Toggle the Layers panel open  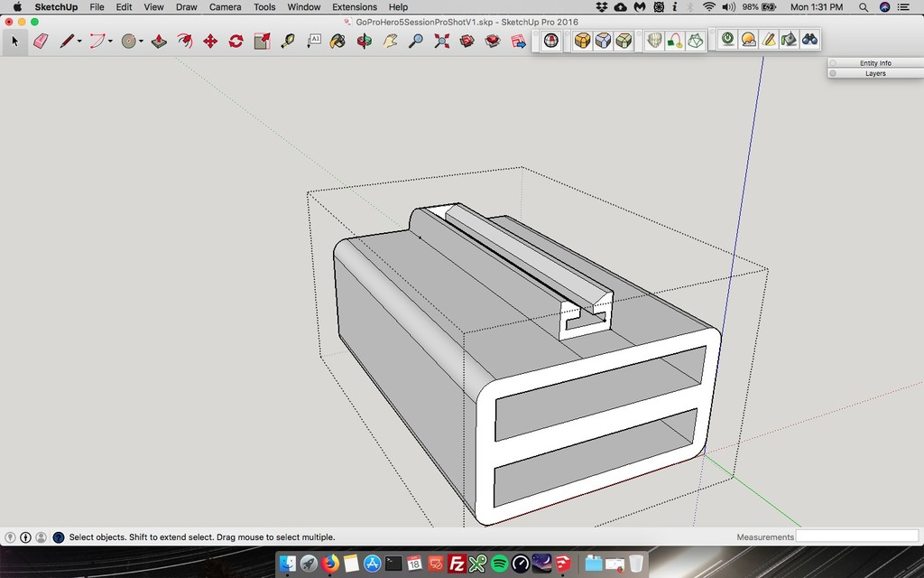tap(874, 73)
